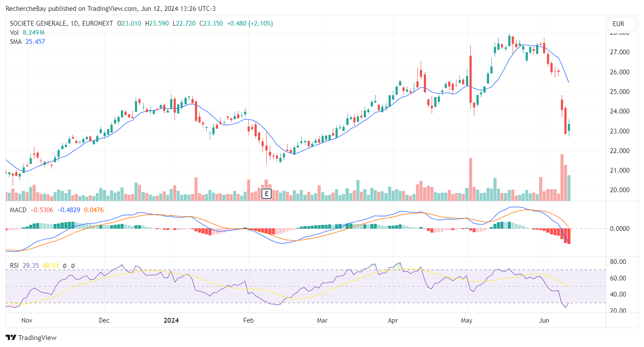Click the TradingView logo in the footer
Image resolution: width=644 pixels, height=347 pixels.
tap(31, 337)
